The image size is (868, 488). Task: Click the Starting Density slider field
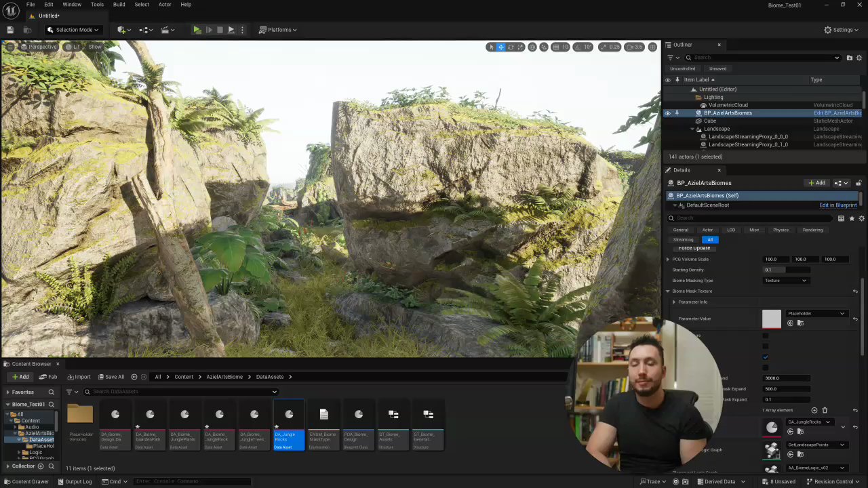click(787, 270)
